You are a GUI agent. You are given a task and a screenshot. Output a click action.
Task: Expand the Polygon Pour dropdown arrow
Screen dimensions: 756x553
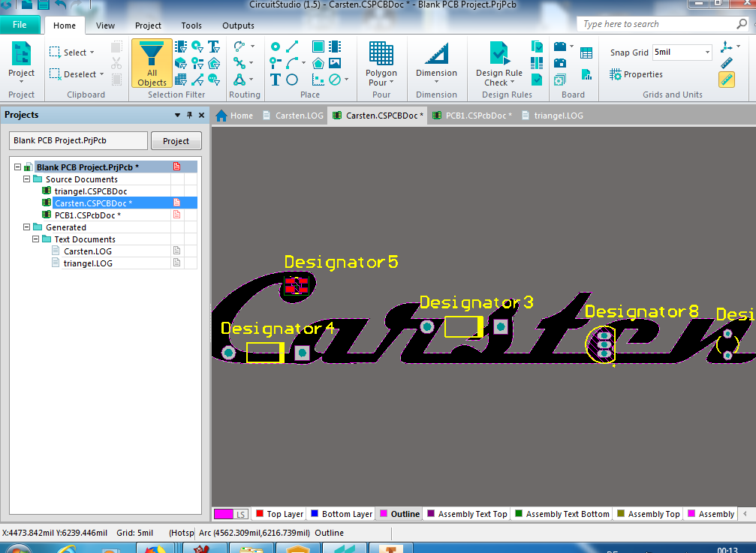(391, 83)
